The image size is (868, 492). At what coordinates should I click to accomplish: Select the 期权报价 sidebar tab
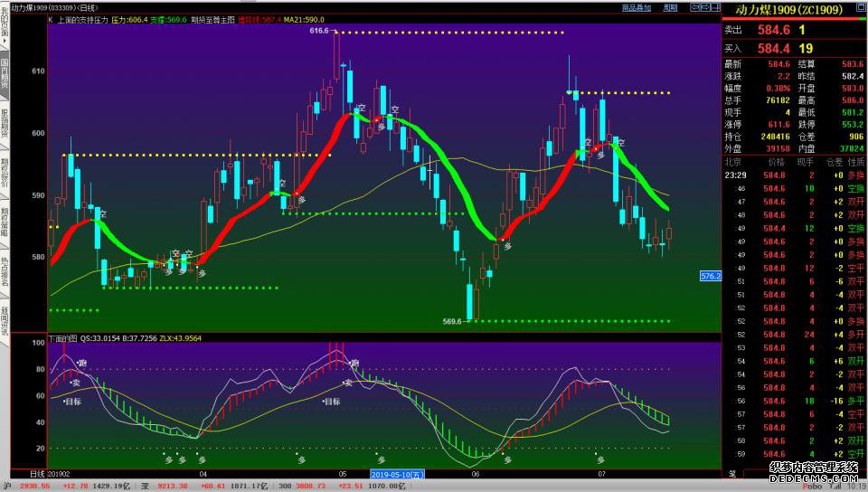click(5, 173)
